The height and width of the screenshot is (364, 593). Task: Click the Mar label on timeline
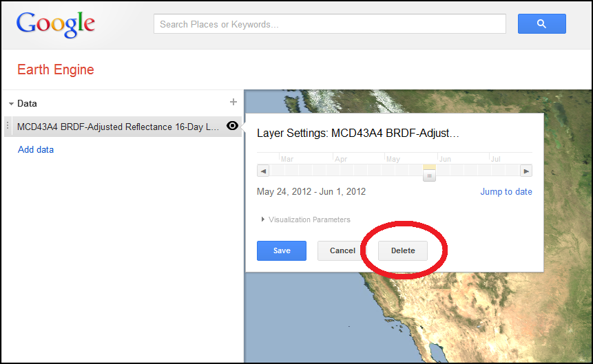click(287, 159)
